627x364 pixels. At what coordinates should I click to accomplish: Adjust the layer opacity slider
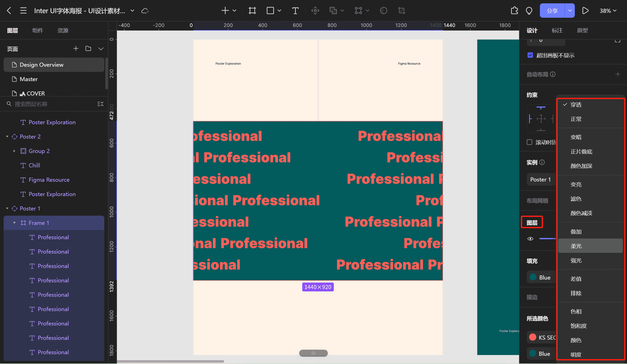[547, 239]
